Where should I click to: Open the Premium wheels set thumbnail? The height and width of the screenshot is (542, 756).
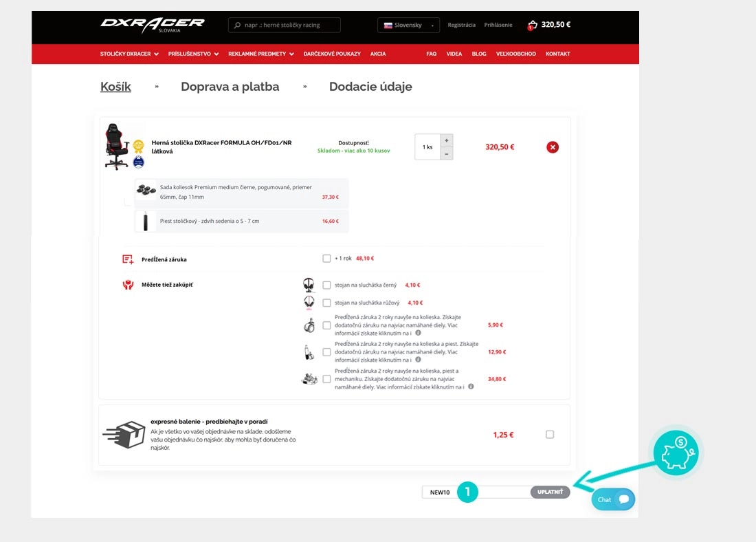click(x=146, y=190)
